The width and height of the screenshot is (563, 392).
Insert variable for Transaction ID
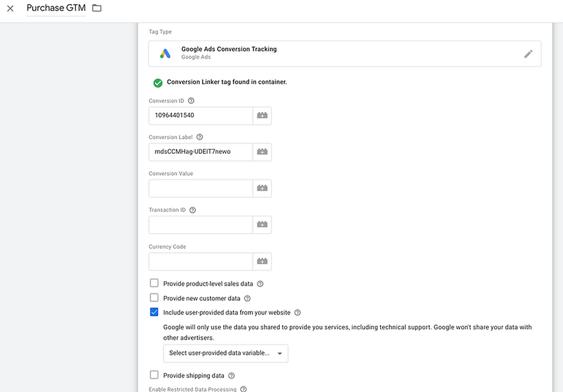click(262, 225)
